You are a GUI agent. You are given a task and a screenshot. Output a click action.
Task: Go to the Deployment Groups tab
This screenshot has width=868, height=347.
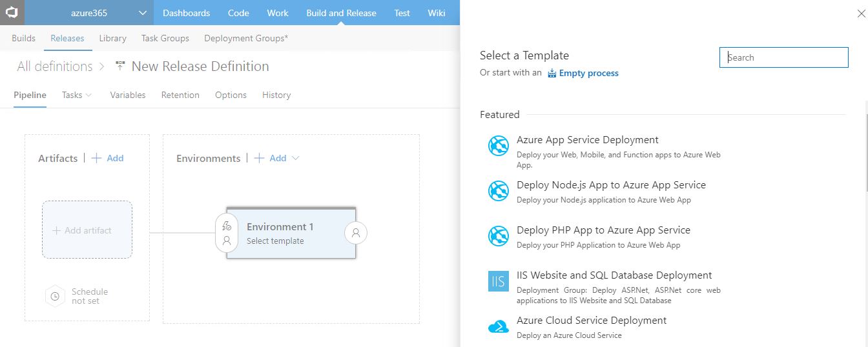(246, 38)
